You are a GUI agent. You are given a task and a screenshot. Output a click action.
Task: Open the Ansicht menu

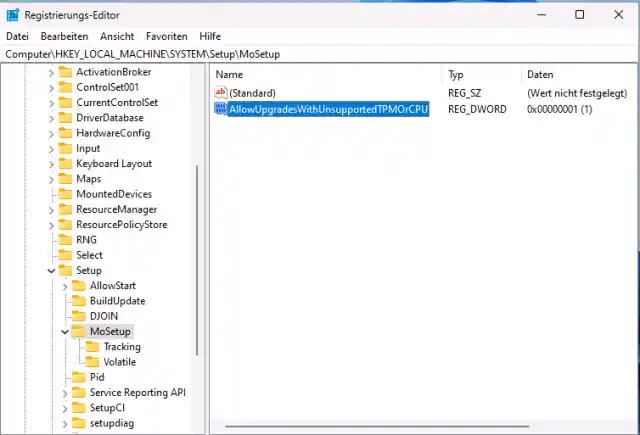pos(117,36)
